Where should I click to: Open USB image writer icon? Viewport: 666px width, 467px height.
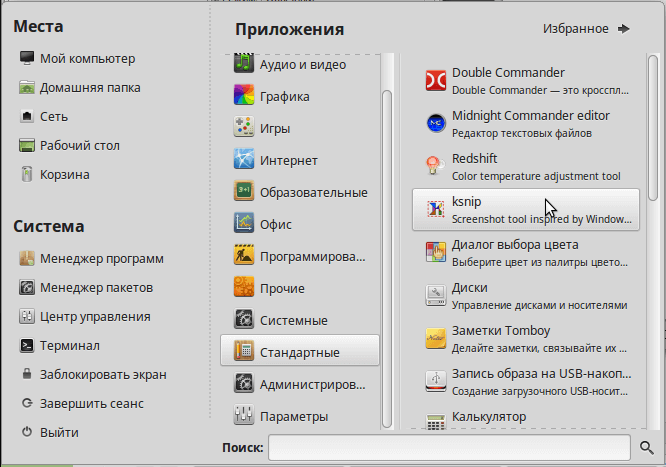[x=436, y=381]
